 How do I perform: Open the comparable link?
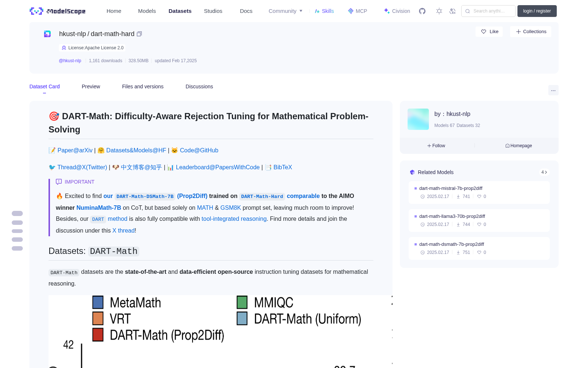point(303,196)
